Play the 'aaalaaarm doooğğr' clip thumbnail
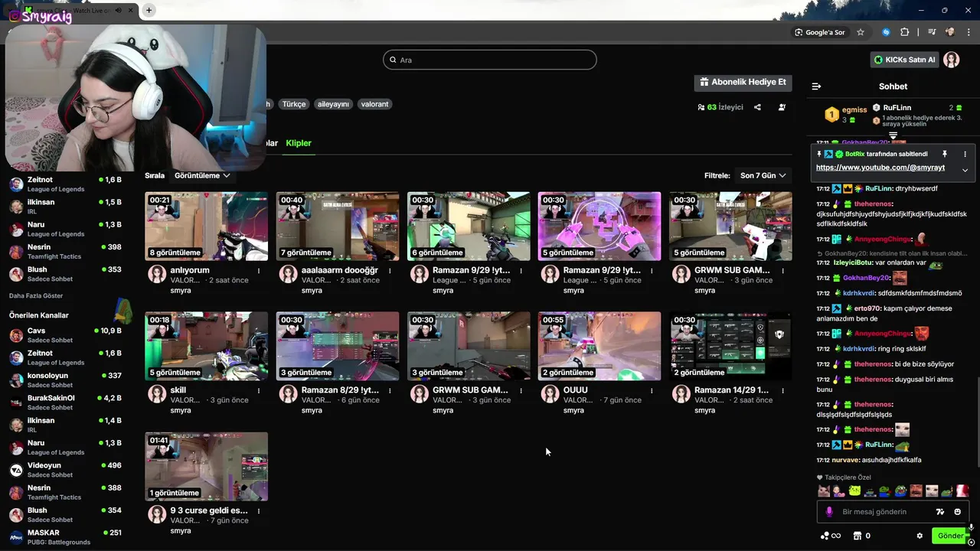The width and height of the screenshot is (980, 551). click(x=338, y=227)
